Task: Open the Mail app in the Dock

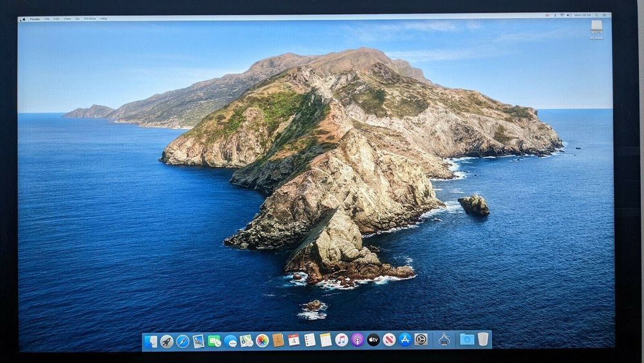Action: [x=198, y=341]
